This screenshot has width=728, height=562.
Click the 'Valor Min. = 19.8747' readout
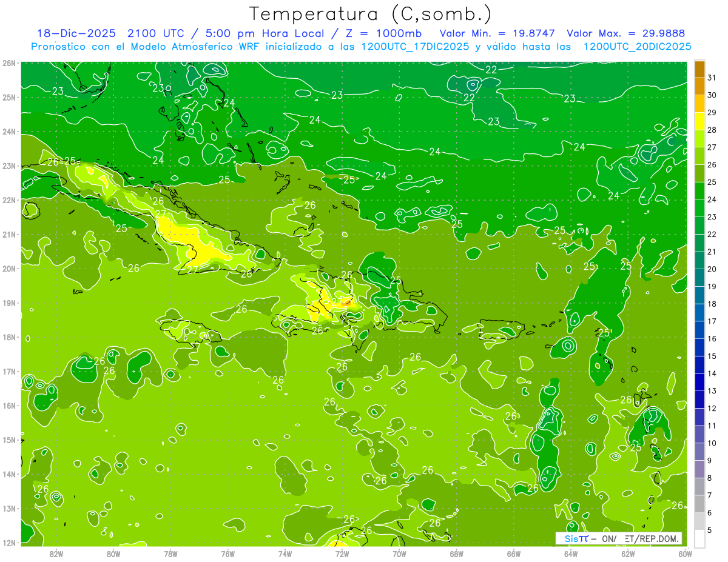tap(498, 33)
